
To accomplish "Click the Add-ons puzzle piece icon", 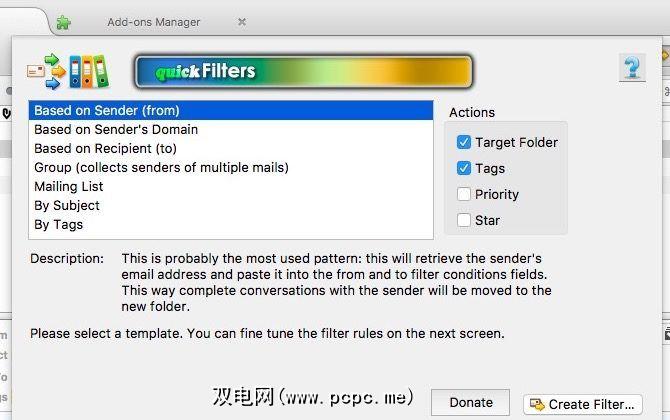I will point(64,22).
